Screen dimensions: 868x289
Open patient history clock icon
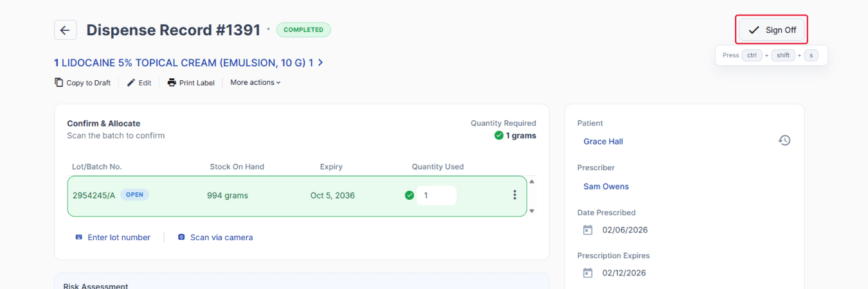click(784, 140)
